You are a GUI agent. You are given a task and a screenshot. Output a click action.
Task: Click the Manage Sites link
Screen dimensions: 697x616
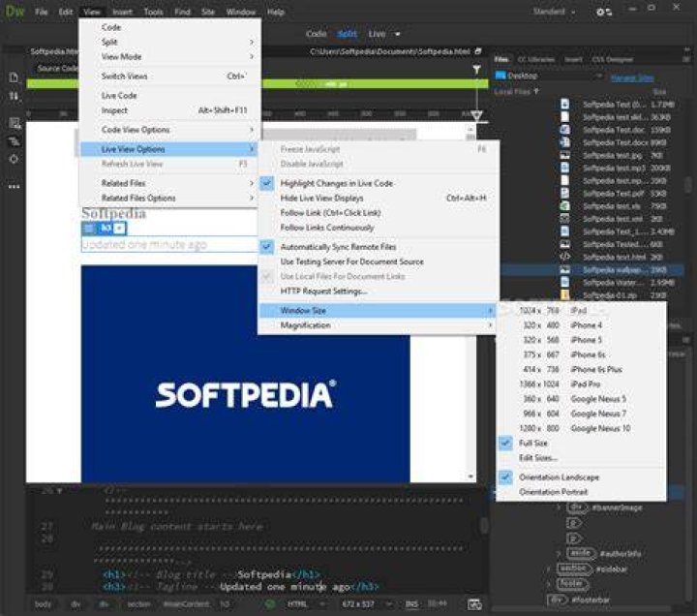point(632,77)
